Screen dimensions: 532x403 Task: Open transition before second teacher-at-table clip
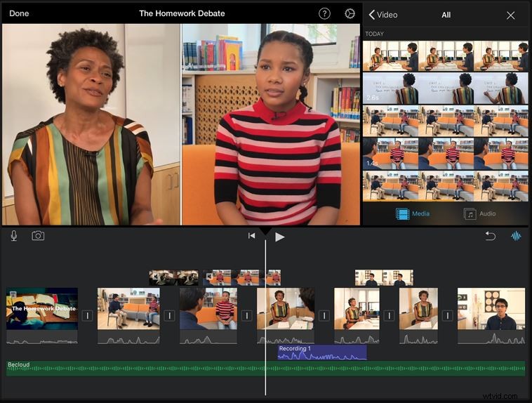(324, 316)
